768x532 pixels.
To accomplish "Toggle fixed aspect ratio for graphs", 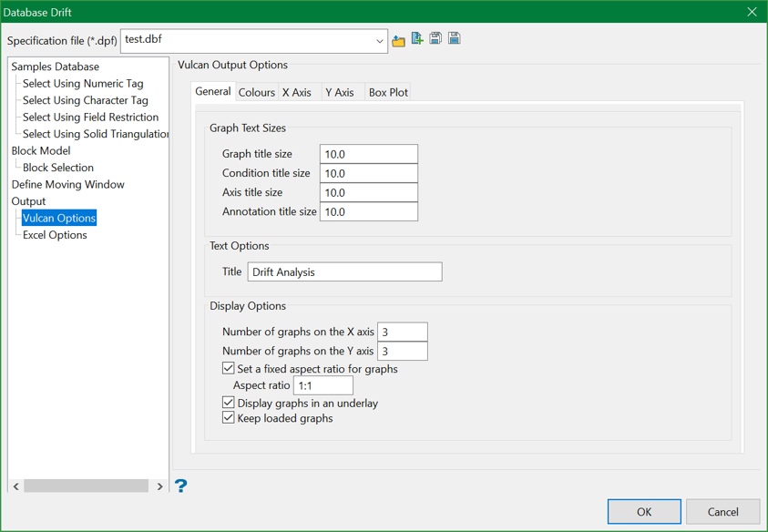I will point(229,369).
